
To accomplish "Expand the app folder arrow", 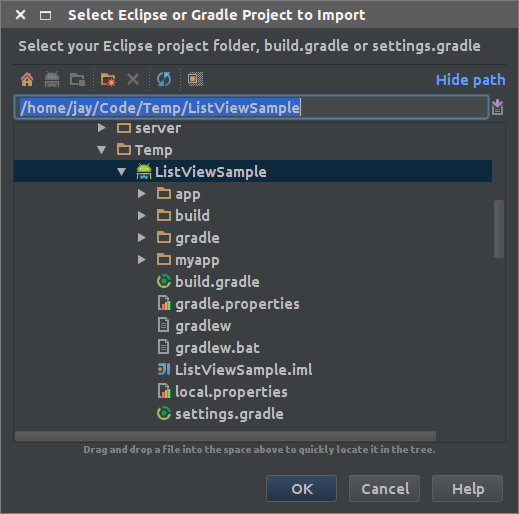I will (x=142, y=194).
